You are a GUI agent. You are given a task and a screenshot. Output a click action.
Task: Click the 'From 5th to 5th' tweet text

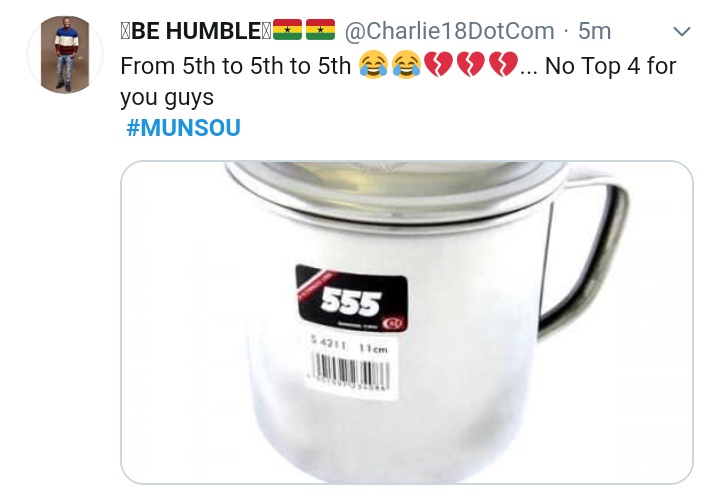[236, 66]
